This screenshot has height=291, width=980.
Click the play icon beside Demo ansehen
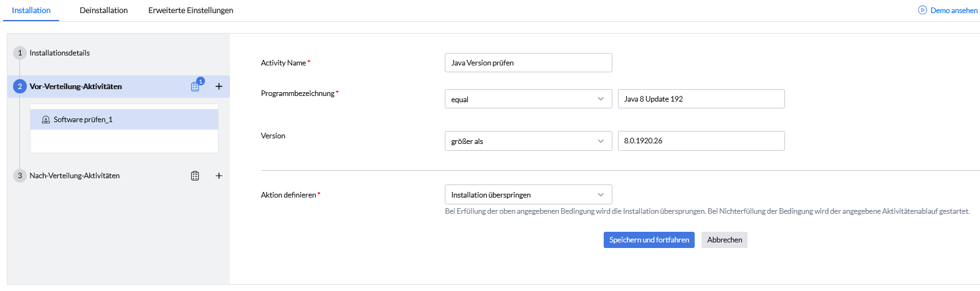(923, 11)
